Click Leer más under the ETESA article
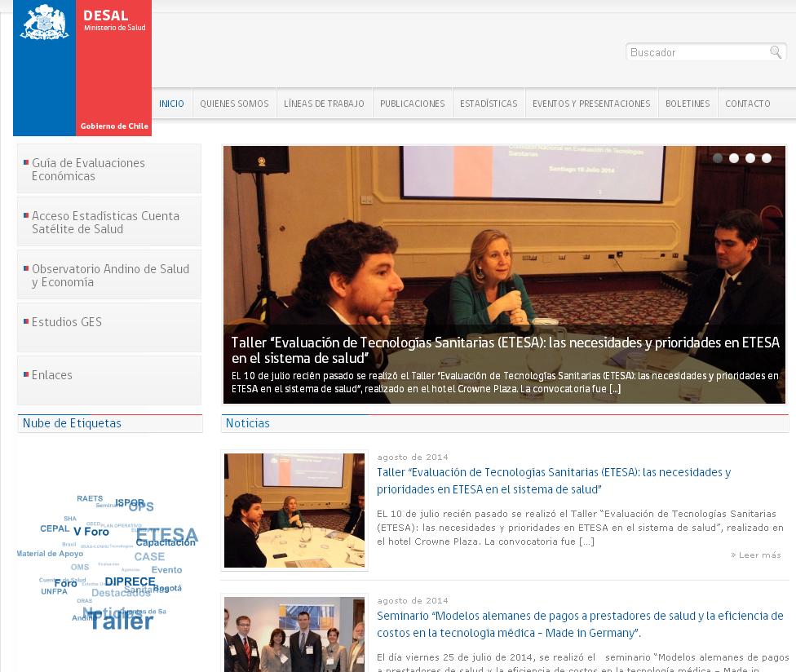796x672 pixels. click(756, 555)
